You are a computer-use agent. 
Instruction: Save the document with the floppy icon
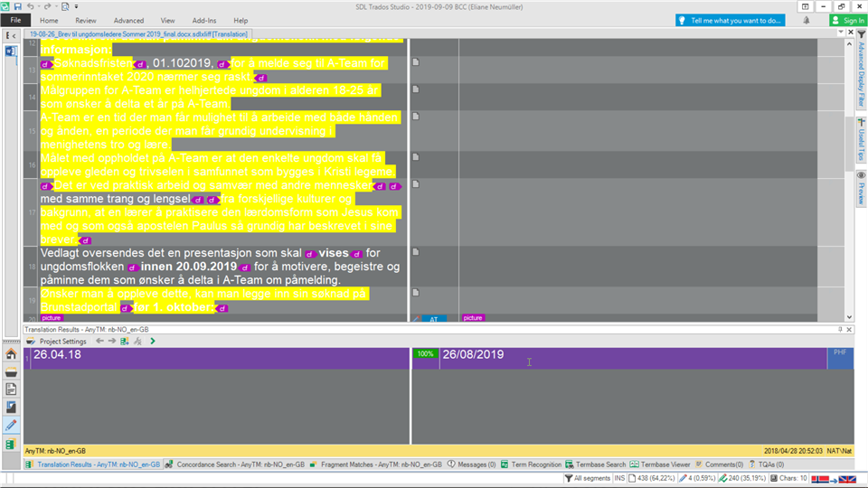(18, 6)
